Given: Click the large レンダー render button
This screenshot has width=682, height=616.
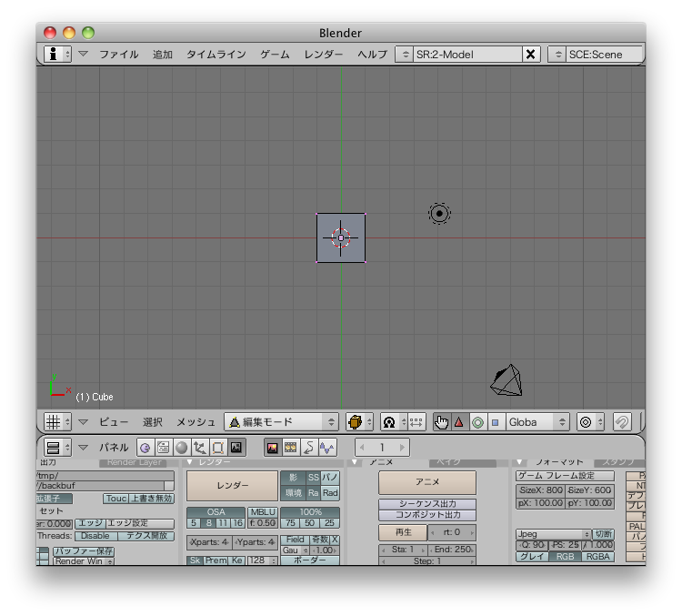Looking at the screenshot, I should point(232,485).
